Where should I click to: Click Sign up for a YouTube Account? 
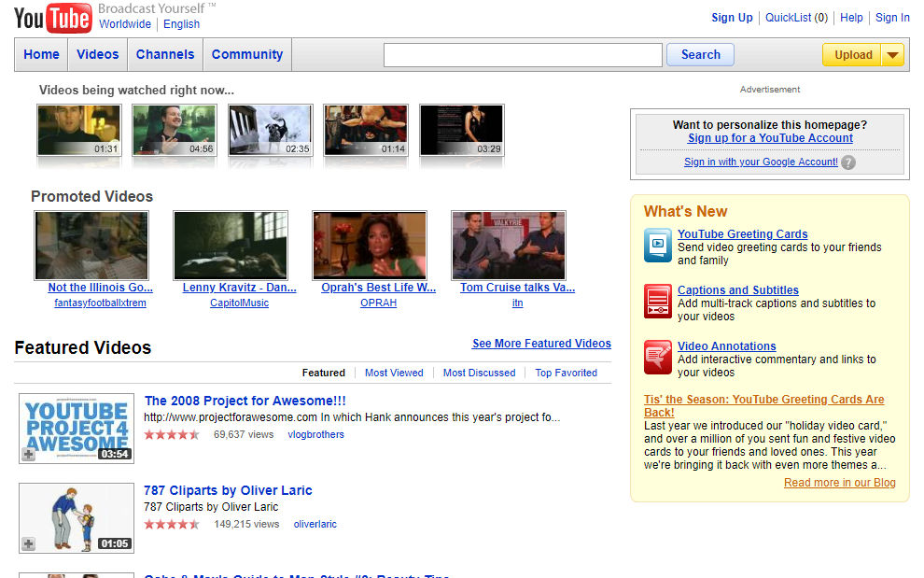770,138
